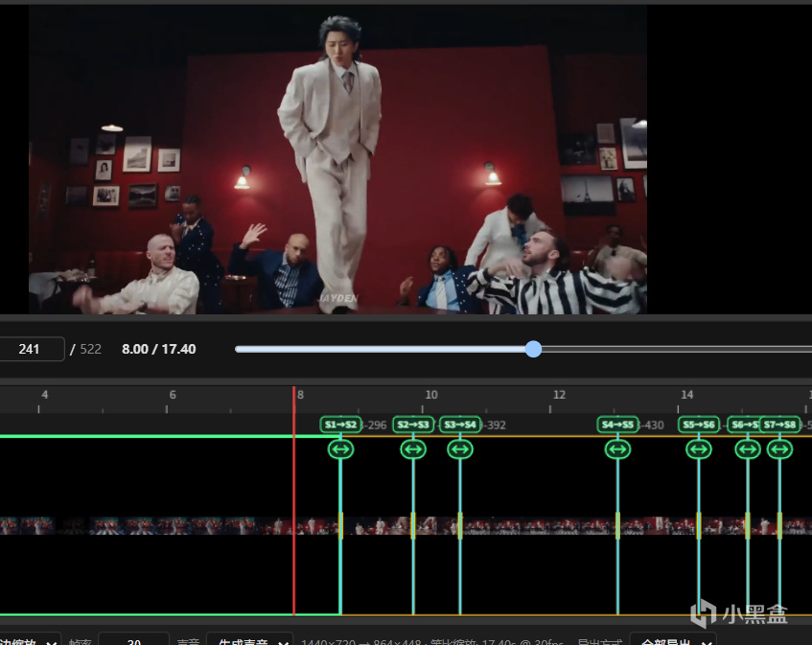Screen dimensions: 812x645
Task: Click the double-arrow handle under S4→S5
Action: (x=617, y=449)
